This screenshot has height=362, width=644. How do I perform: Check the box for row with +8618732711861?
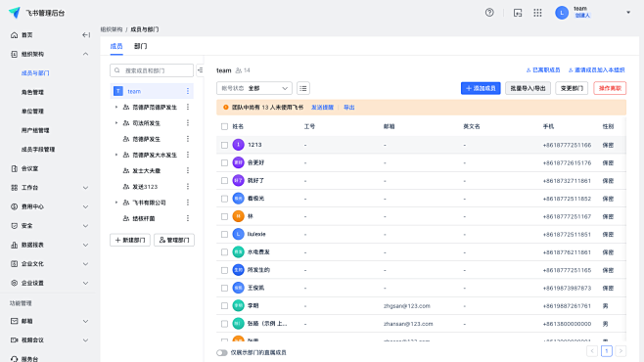[224, 181]
